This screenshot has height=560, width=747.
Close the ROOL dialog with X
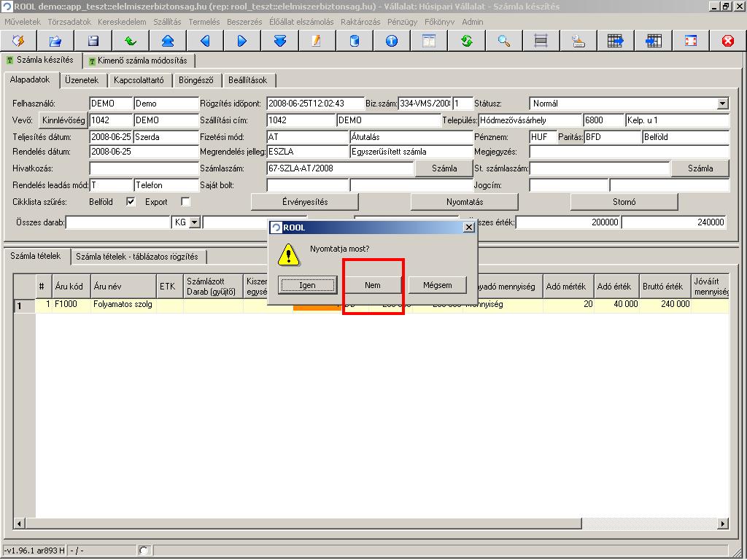[469, 227]
